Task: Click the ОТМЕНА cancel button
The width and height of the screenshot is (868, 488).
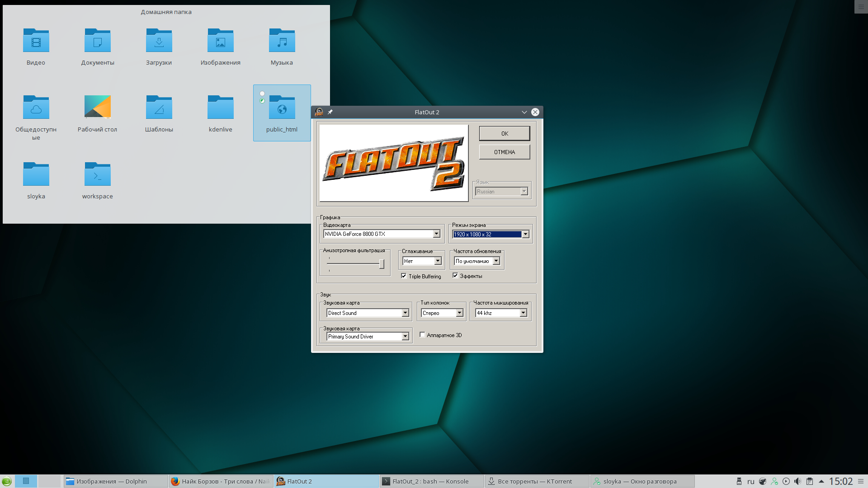Action: 505,152
